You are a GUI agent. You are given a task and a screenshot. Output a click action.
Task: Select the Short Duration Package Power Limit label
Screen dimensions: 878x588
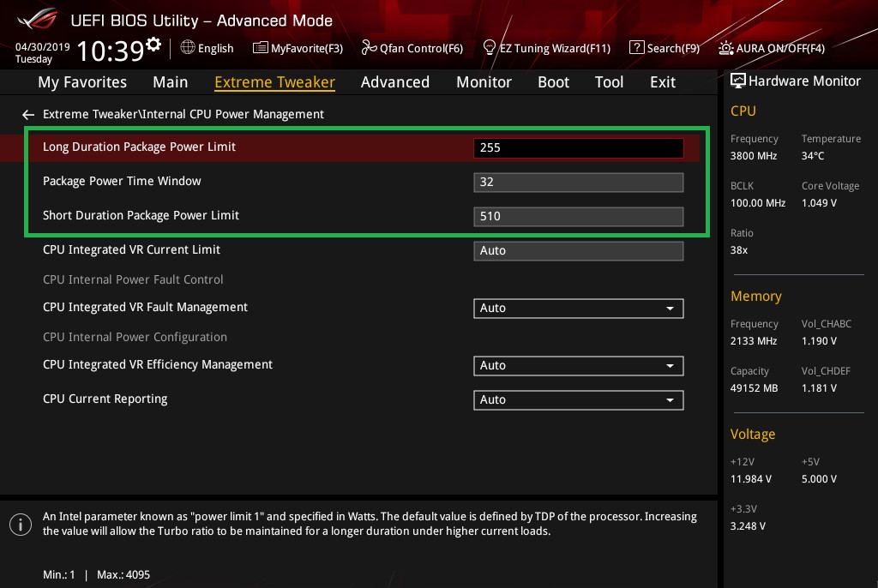[141, 215]
